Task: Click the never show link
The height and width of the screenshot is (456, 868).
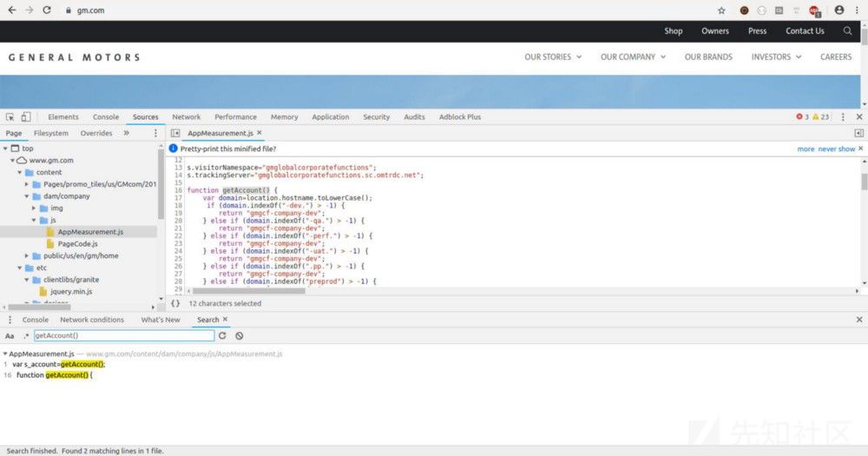Action: (837, 149)
